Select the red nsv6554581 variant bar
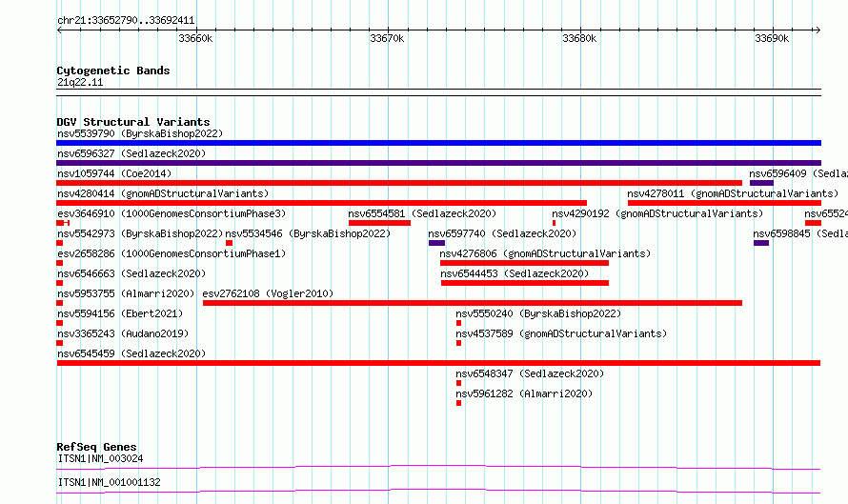 pyautogui.click(x=379, y=223)
